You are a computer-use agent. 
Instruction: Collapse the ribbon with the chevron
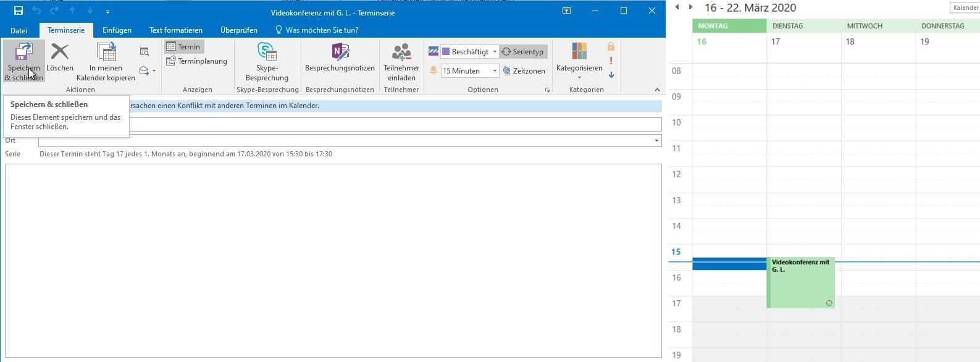click(657, 90)
